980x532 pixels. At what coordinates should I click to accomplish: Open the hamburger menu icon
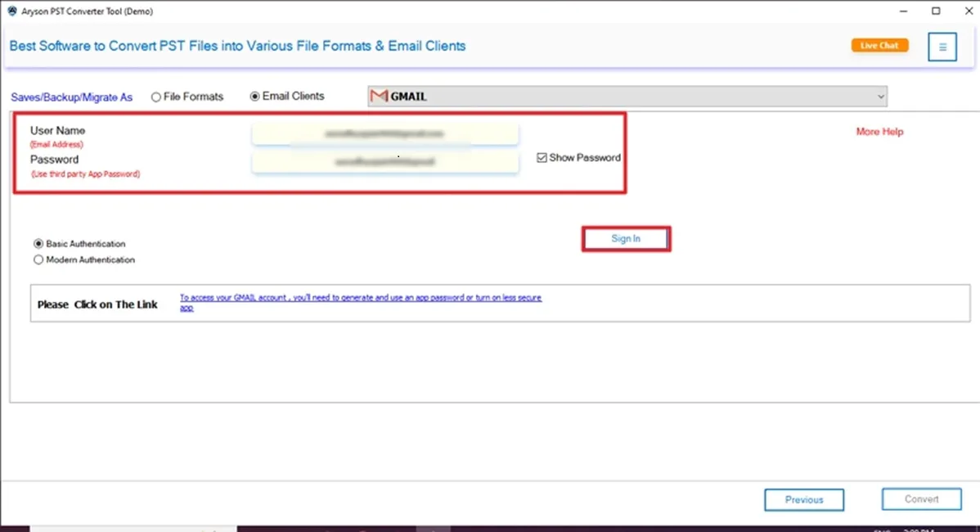coord(942,47)
